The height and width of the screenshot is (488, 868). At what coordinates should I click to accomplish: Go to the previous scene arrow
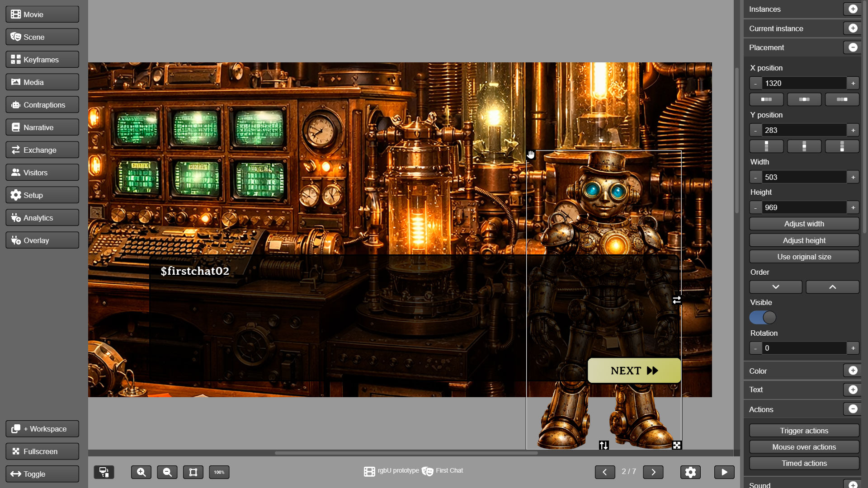tap(604, 472)
